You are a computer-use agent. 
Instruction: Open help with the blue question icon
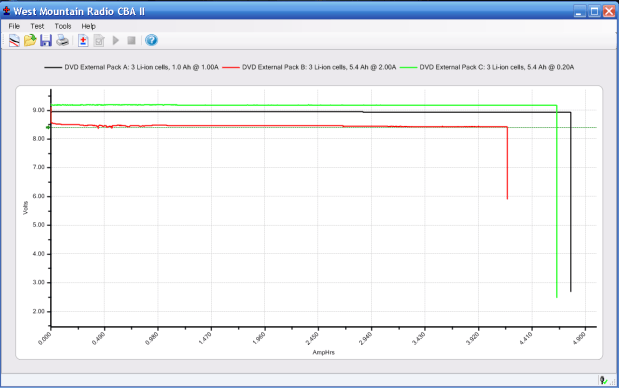pyautogui.click(x=151, y=40)
